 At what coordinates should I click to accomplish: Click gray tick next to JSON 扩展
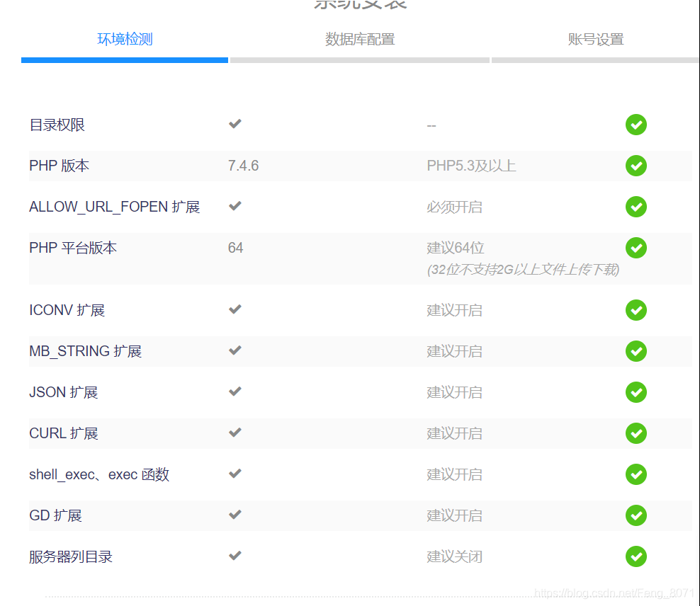pos(235,391)
